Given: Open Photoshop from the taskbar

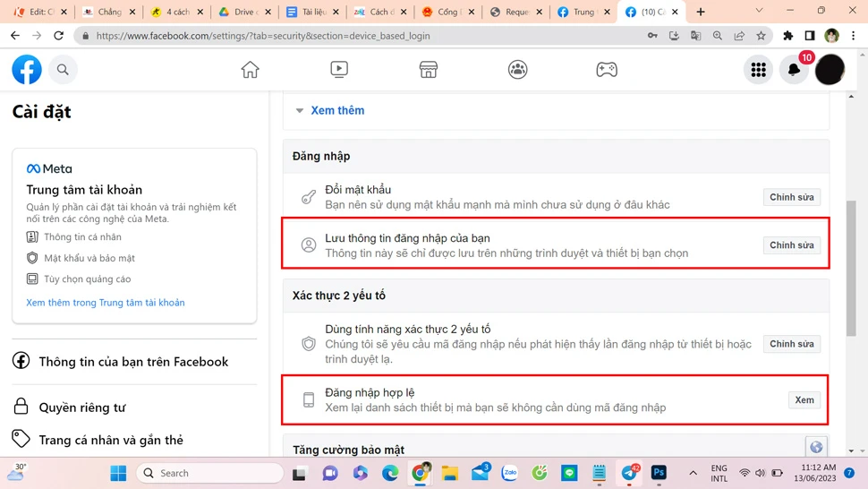Looking at the screenshot, I should [659, 473].
